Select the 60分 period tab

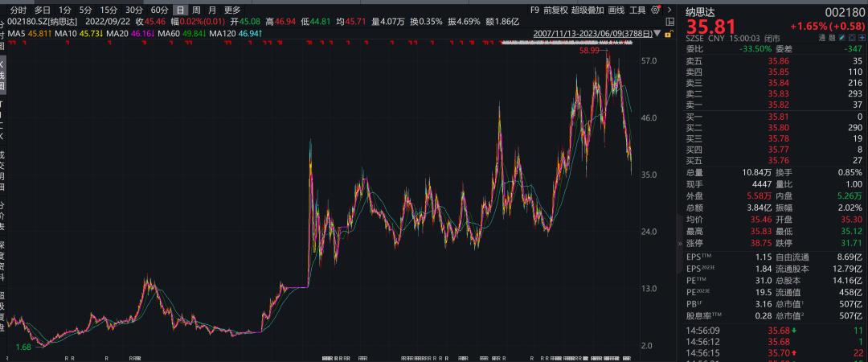coord(159,10)
